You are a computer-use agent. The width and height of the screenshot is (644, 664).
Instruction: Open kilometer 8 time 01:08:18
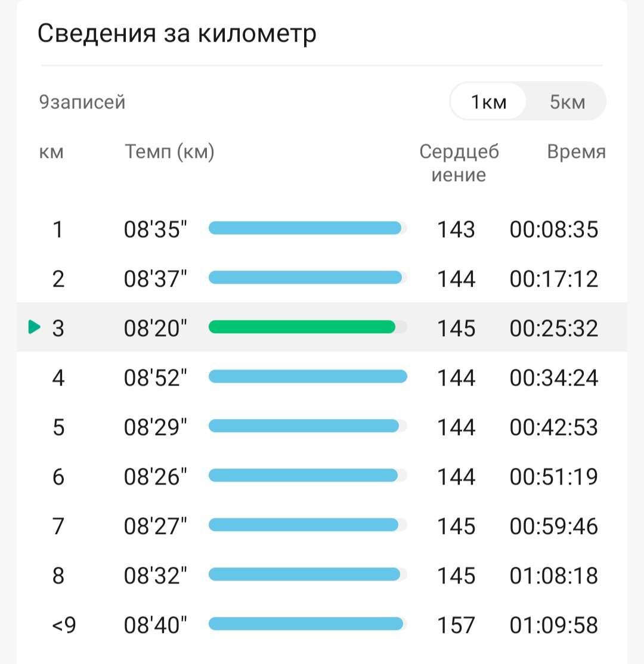(554, 576)
